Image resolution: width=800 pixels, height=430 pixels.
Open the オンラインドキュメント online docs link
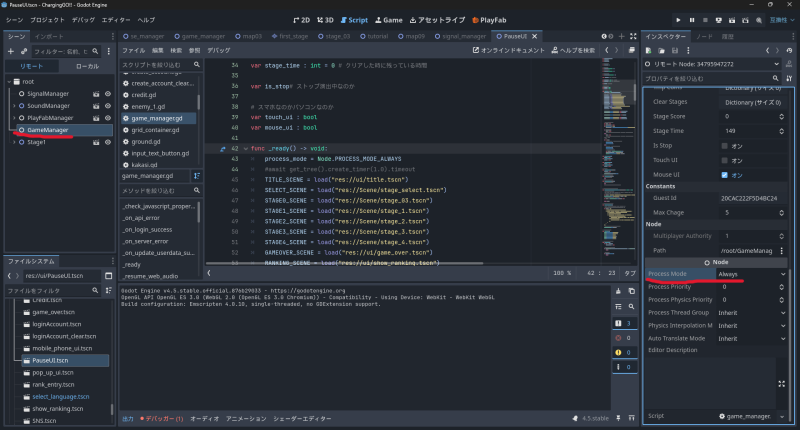pos(510,49)
